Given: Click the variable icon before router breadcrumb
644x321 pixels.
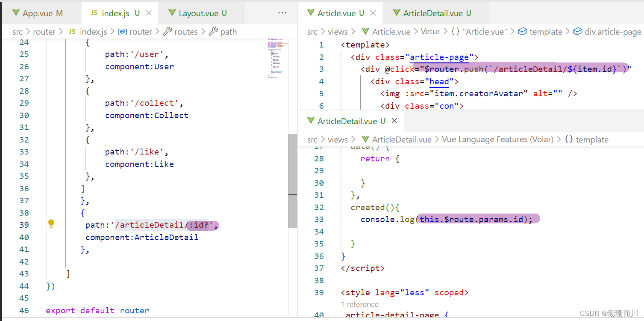Looking at the screenshot, I should click(122, 32).
